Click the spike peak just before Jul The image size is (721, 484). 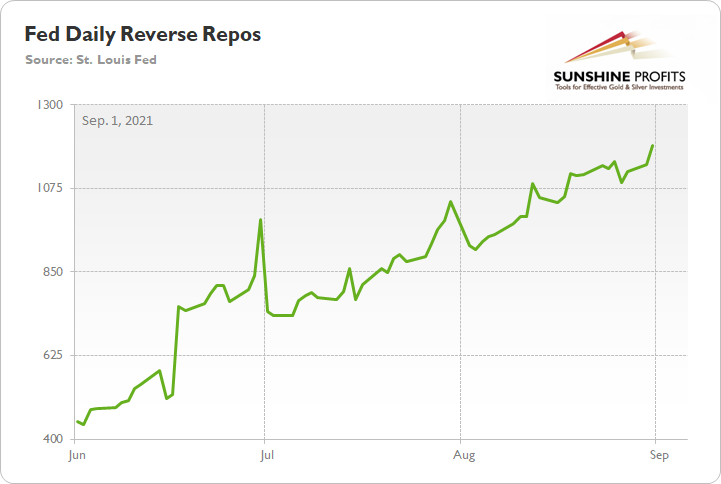tap(261, 220)
